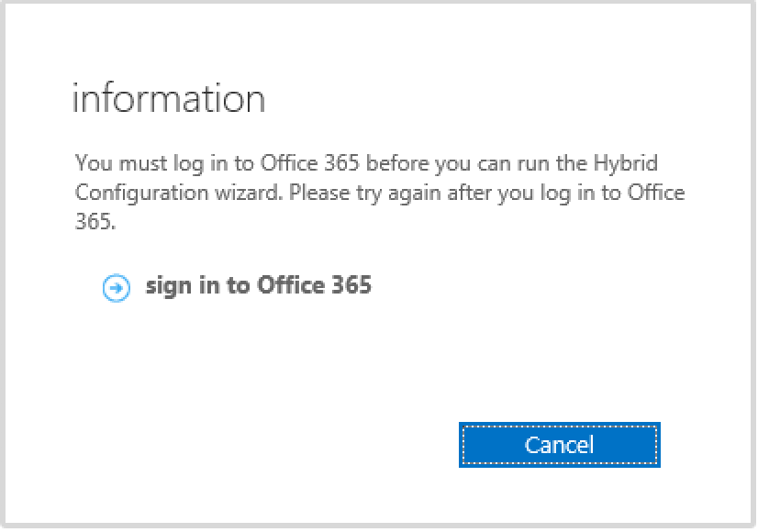Image resolution: width=758 pixels, height=532 pixels.
Task: Click the dialog title 'information'
Action: point(169,99)
